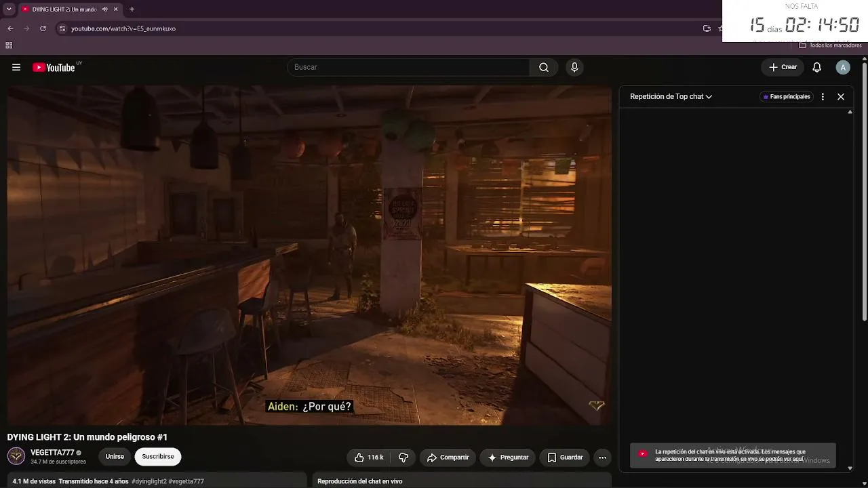This screenshot has height=488, width=868.
Task: Open a new browser tab
Action: pos(132,9)
